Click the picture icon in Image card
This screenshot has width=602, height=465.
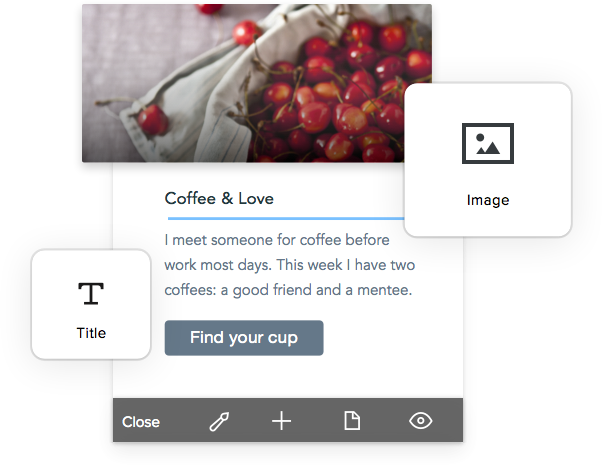click(x=488, y=143)
